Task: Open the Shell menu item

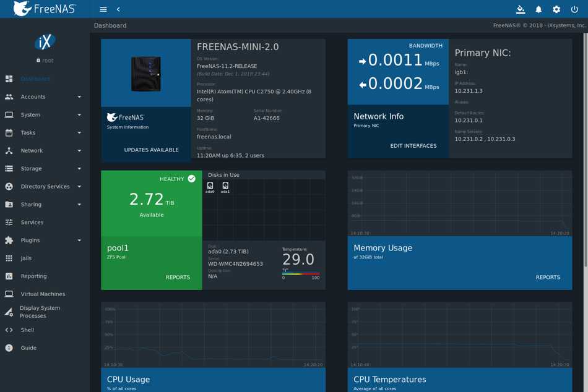Action: pos(45,330)
